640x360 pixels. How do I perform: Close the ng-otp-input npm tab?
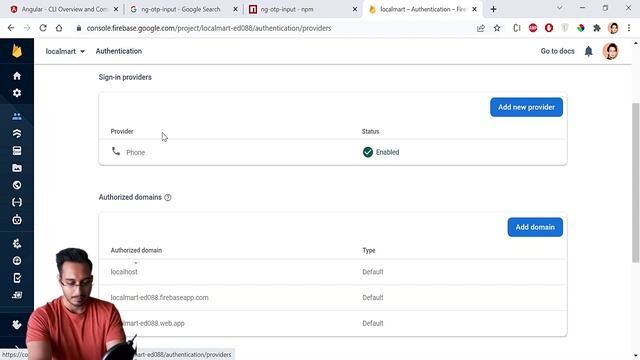pos(355,9)
